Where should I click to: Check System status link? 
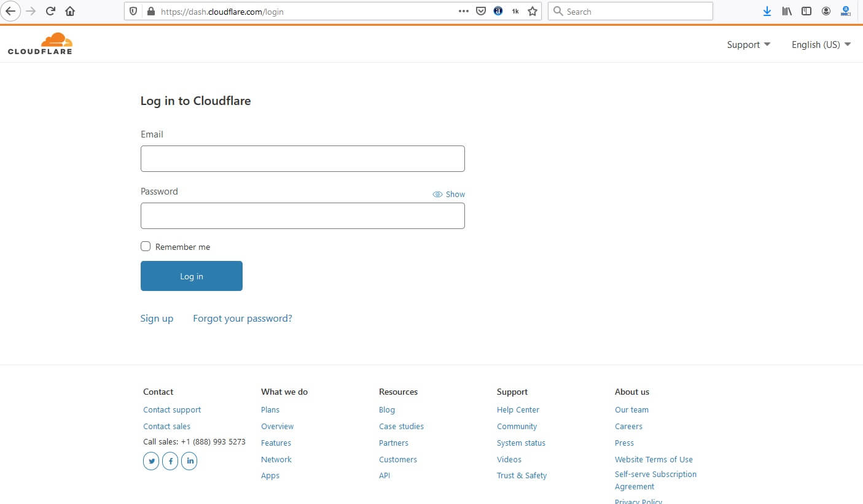tap(521, 443)
